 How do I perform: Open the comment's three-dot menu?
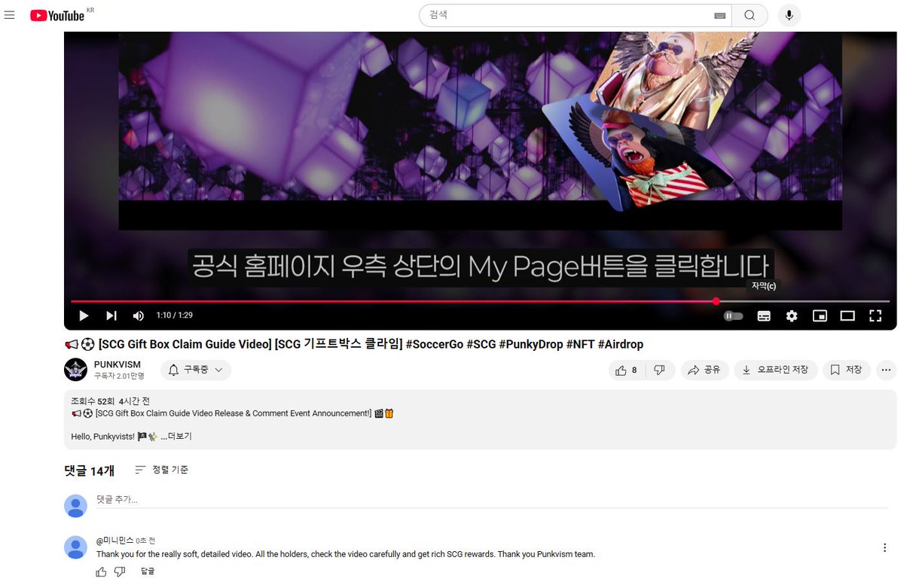click(x=884, y=547)
